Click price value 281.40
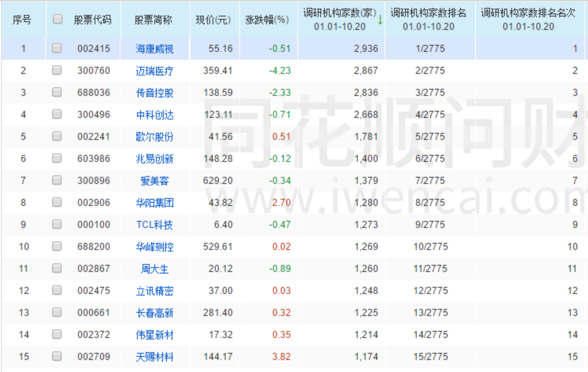 pyautogui.click(x=218, y=313)
